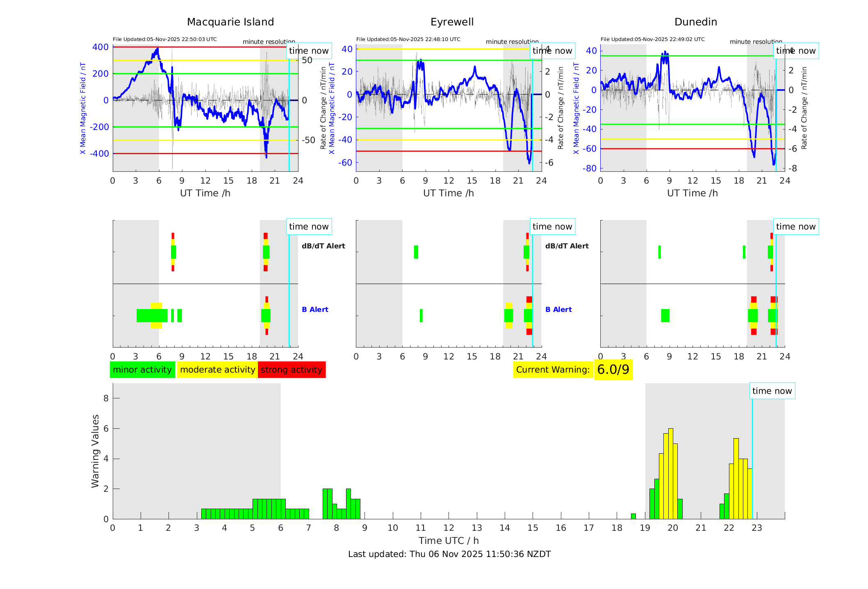868x589 pixels.
Task: Click blue 'B Alert' label beside Eyrewell panel
Action: pyautogui.click(x=558, y=309)
